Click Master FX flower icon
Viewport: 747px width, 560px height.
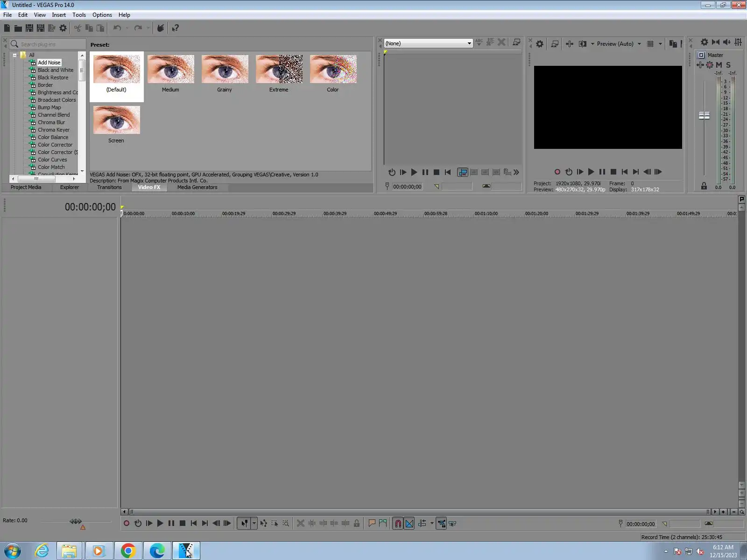[x=710, y=65]
